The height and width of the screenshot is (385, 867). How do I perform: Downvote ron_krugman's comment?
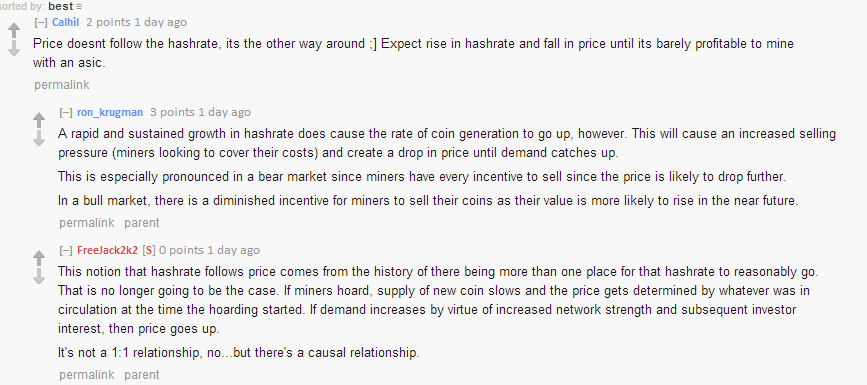(x=39, y=139)
